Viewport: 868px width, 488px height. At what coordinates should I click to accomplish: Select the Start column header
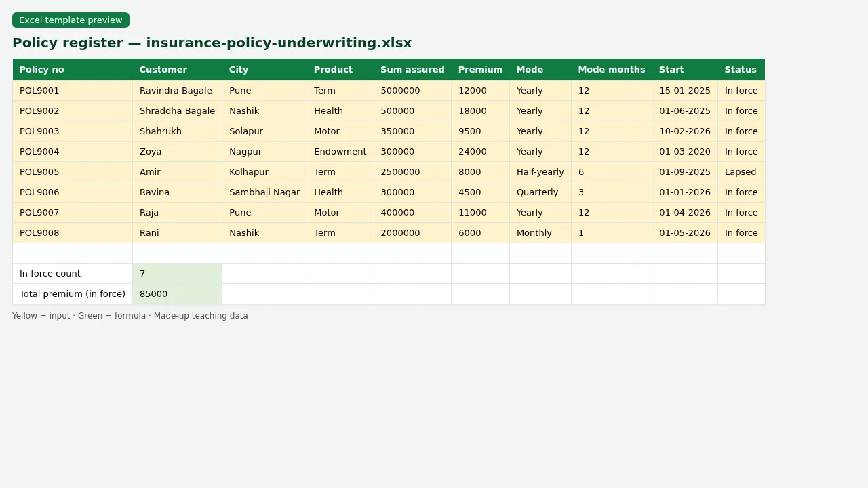point(685,70)
